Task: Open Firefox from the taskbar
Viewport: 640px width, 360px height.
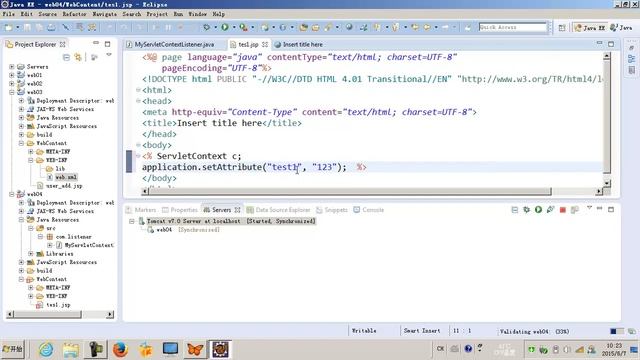Action: pos(120,350)
